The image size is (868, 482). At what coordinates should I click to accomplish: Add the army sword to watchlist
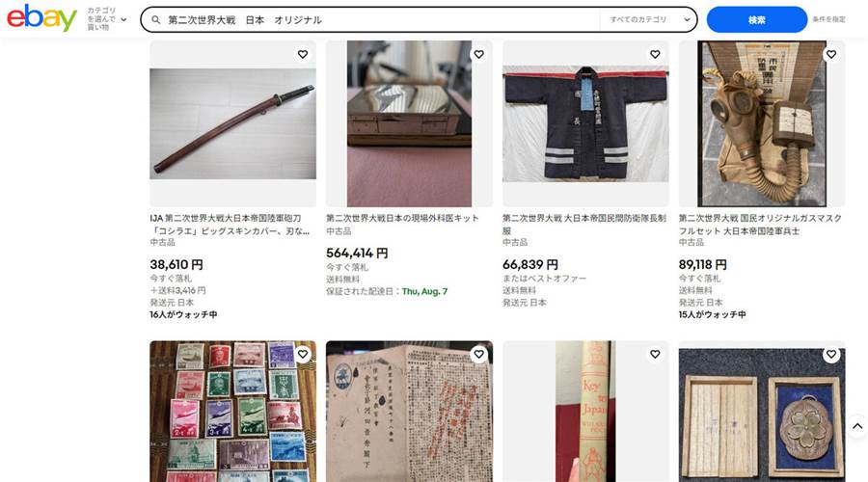click(x=303, y=54)
